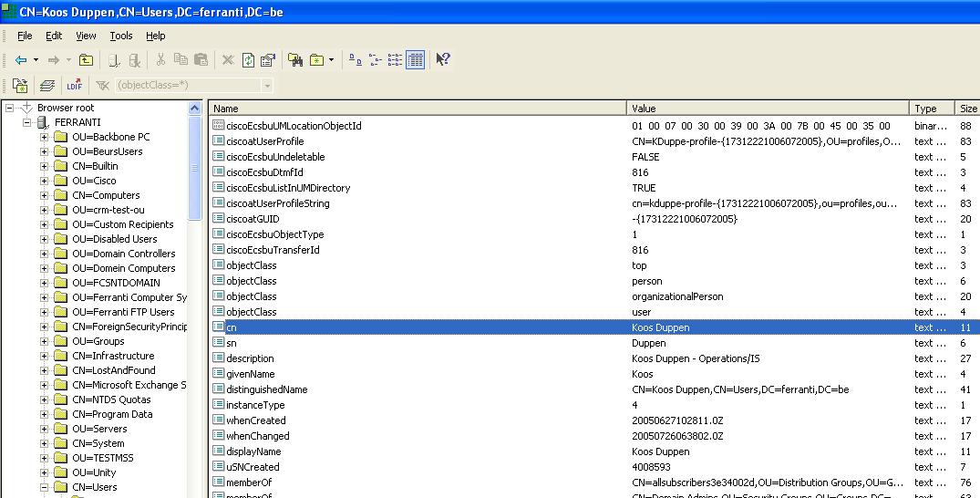The image size is (980, 498).
Task: Click the tree panel scrollbar thumb
Action: pos(194,168)
